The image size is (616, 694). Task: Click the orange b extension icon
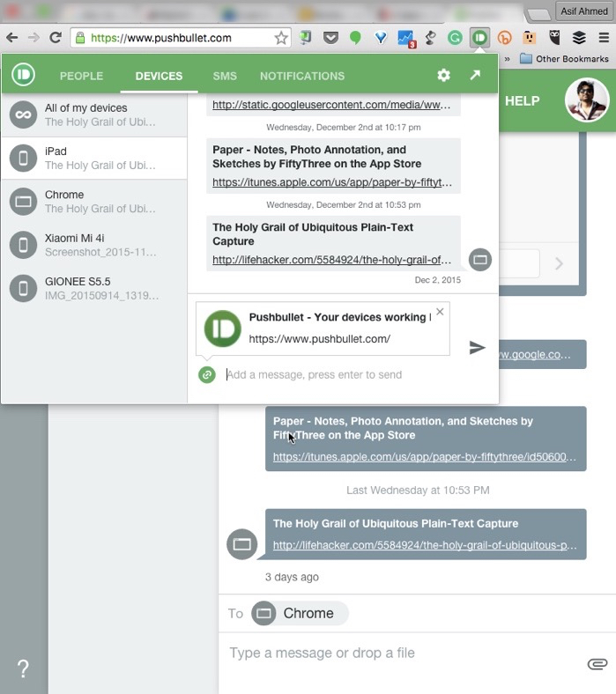504,38
